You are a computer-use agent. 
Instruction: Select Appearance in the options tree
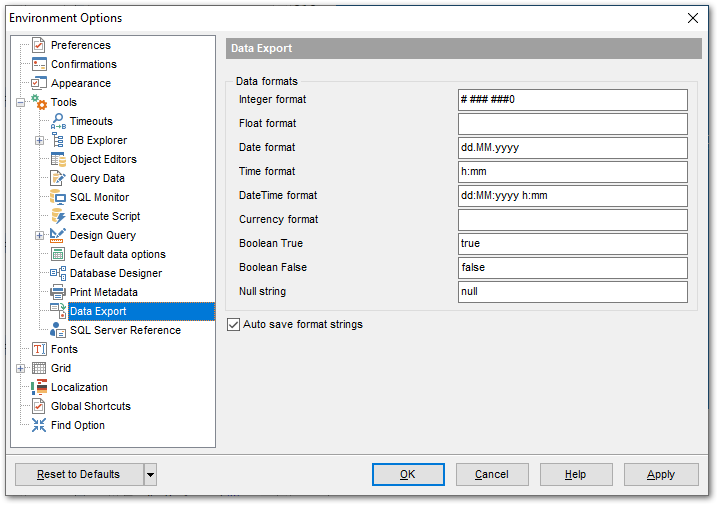81,83
